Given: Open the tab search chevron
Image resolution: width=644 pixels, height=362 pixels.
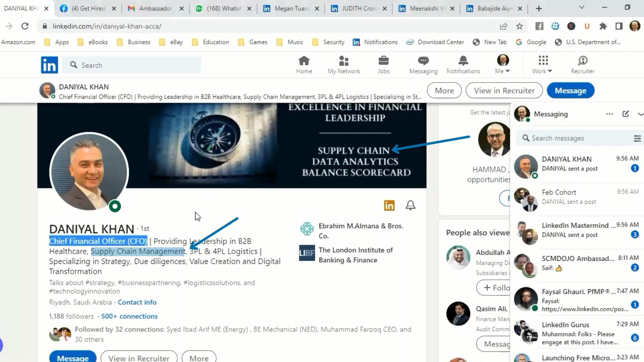Looking at the screenshot, I should (582, 7).
